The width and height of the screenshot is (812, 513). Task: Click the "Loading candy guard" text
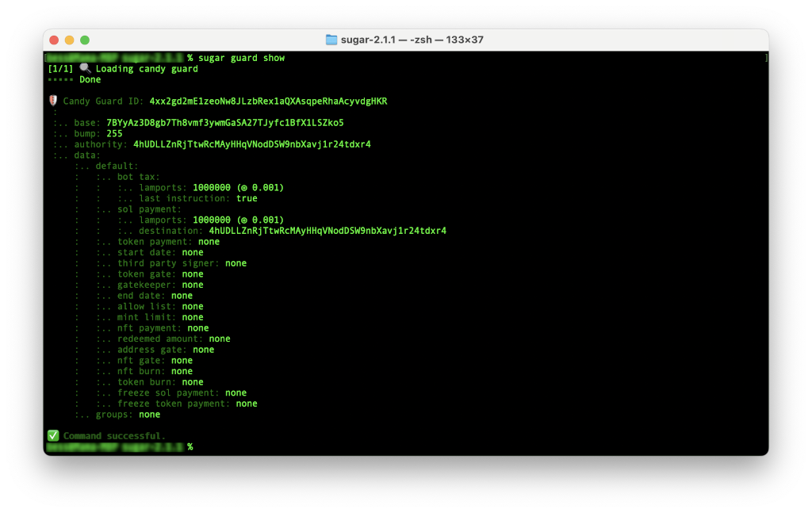tap(147, 69)
